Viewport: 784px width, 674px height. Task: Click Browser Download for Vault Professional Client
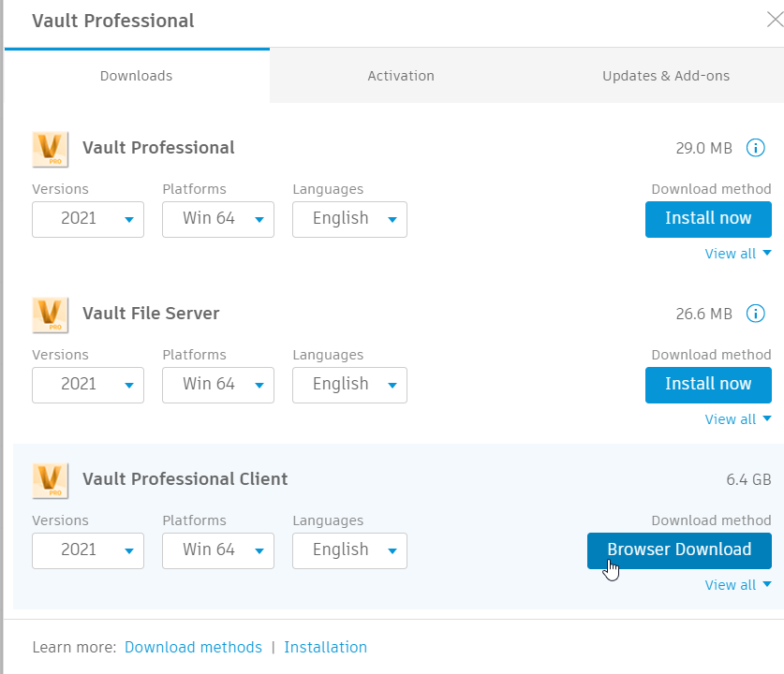(x=679, y=550)
